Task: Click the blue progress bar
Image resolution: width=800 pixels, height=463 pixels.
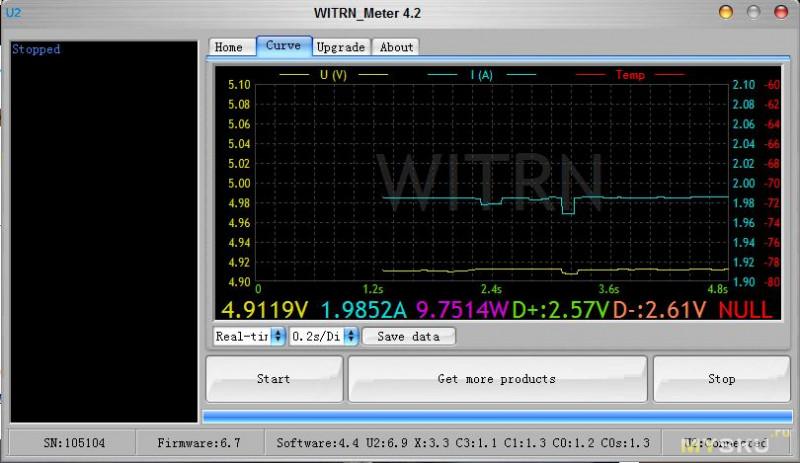Action: pyautogui.click(x=498, y=417)
